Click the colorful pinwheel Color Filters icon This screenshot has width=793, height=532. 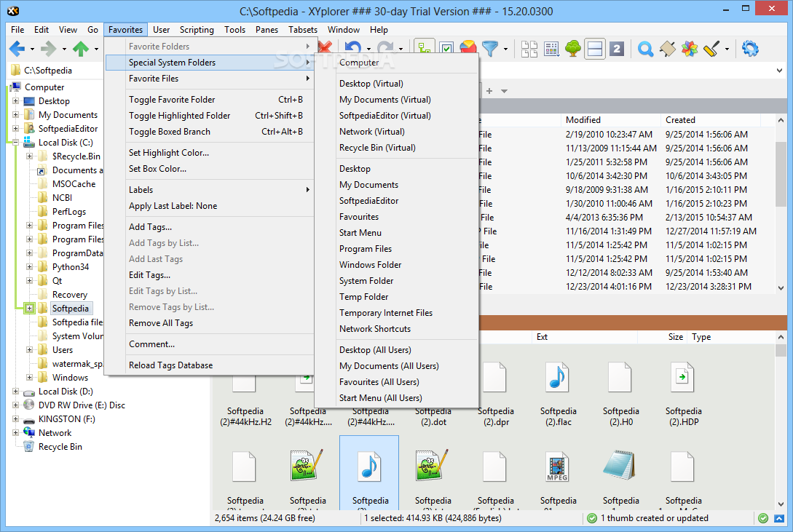[x=690, y=49]
